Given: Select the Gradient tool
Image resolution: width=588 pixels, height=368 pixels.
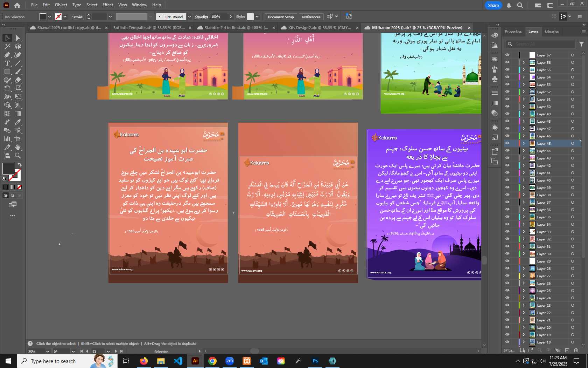Looking at the screenshot, I should pos(18,114).
